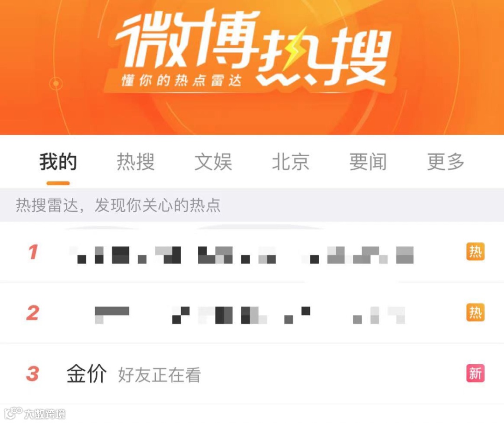Click the circular radar dot on banner
Viewport: 504px width, 423px height.
56,83
